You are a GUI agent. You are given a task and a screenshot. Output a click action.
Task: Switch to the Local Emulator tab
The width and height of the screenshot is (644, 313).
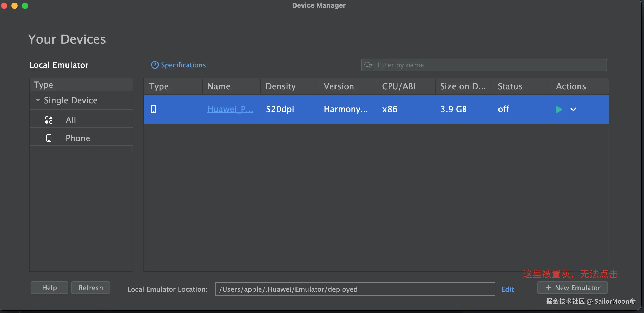click(59, 65)
